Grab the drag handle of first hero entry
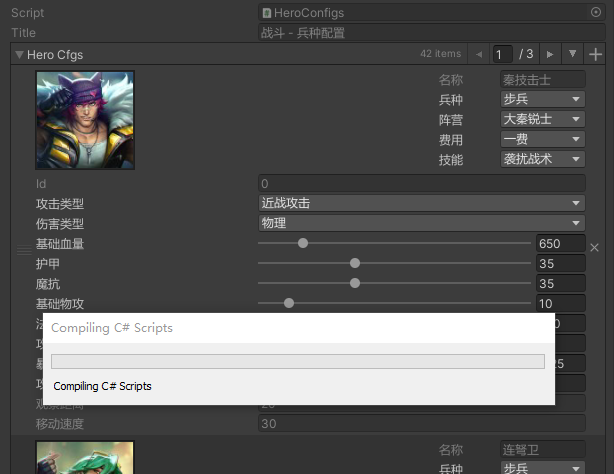 (x=24, y=250)
